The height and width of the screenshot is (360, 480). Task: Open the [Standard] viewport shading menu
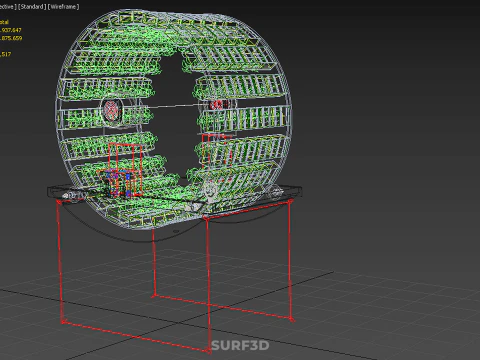(x=32, y=7)
